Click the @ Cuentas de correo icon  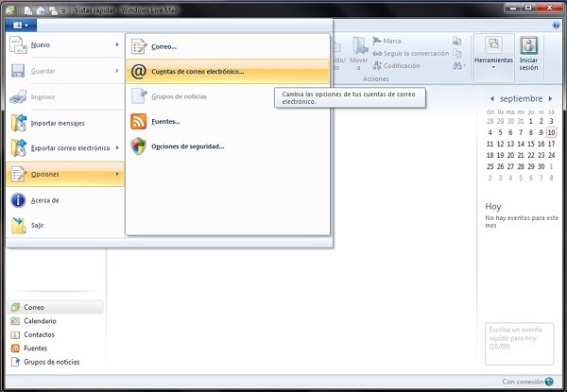(139, 72)
